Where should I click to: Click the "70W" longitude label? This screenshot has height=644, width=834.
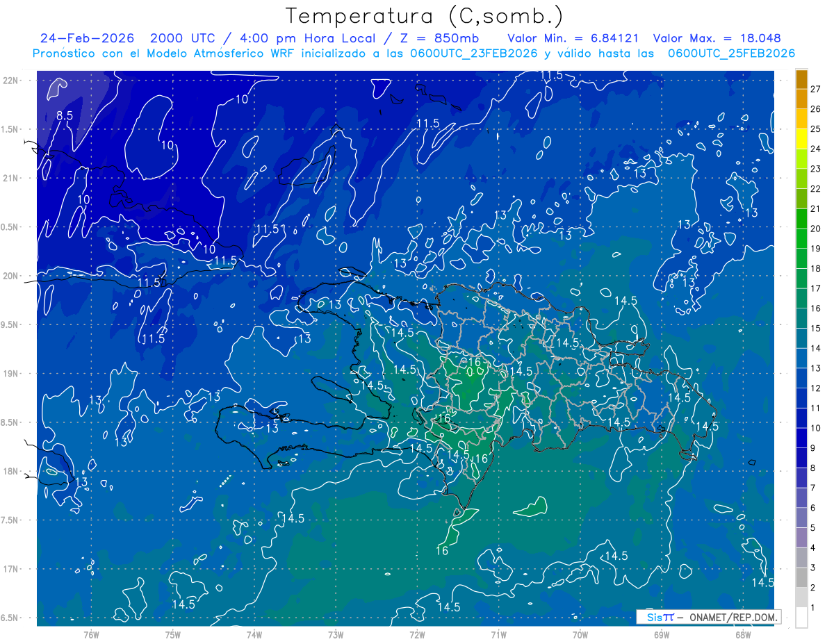coord(580,634)
